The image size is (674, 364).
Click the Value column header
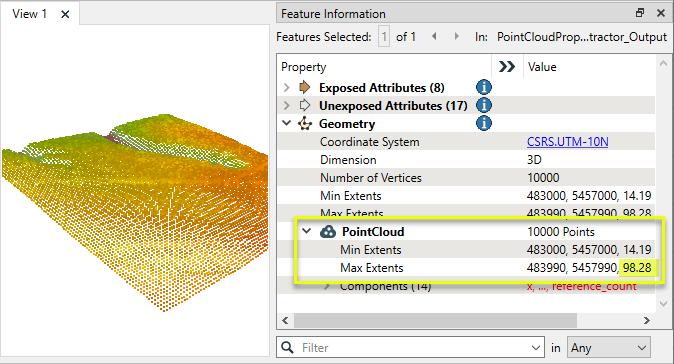click(542, 67)
